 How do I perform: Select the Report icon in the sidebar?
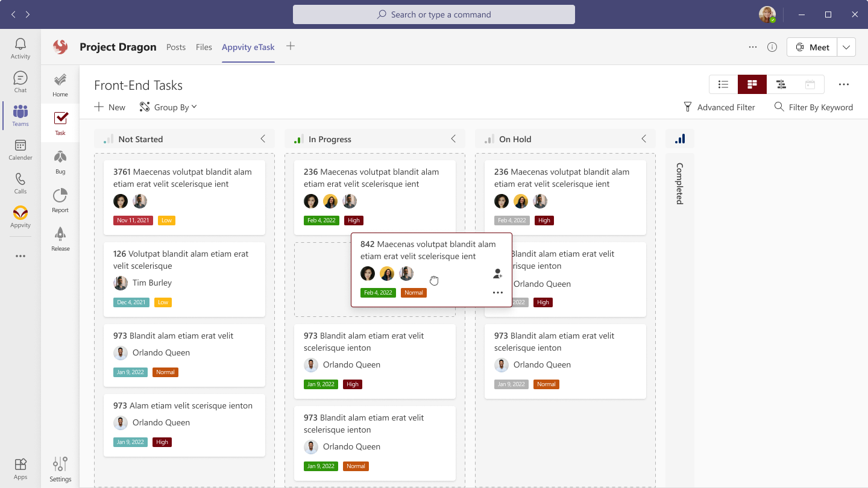click(60, 199)
